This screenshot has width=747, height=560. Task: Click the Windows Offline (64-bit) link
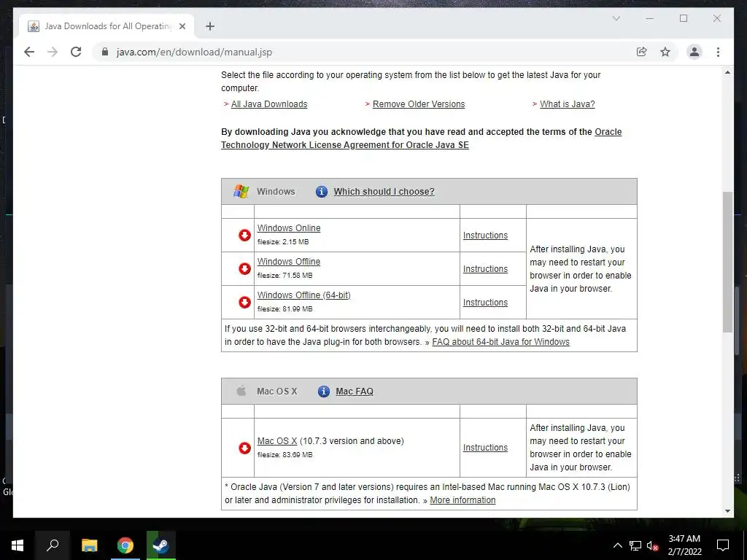304,295
